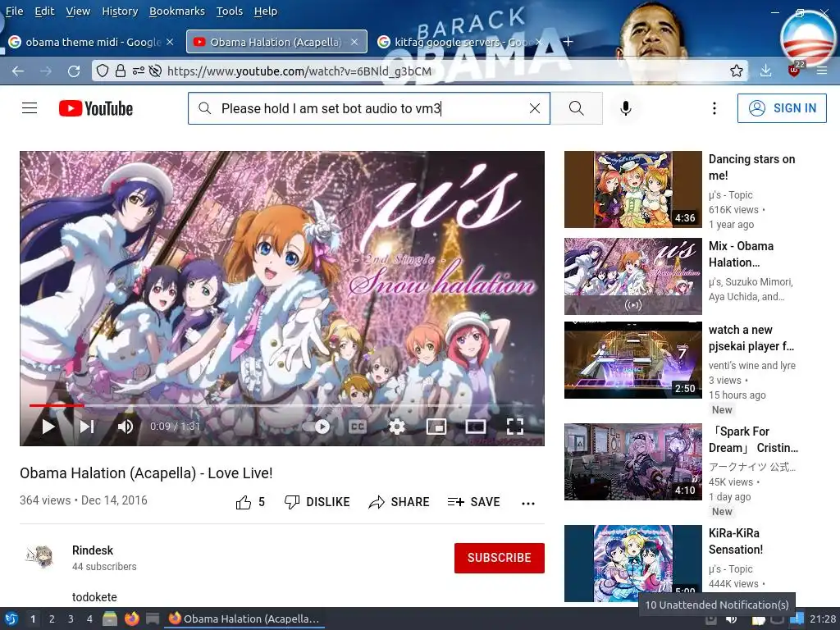Open the site permissions icon in address bar
The image size is (840, 630).
(x=138, y=71)
